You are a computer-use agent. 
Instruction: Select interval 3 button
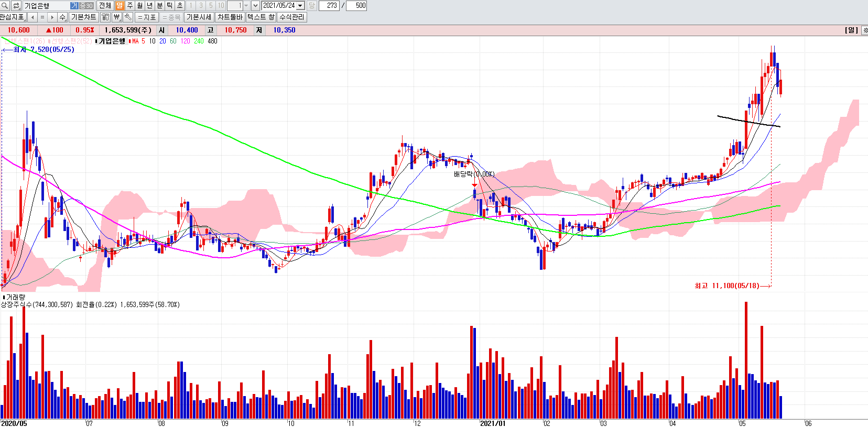click(x=201, y=6)
